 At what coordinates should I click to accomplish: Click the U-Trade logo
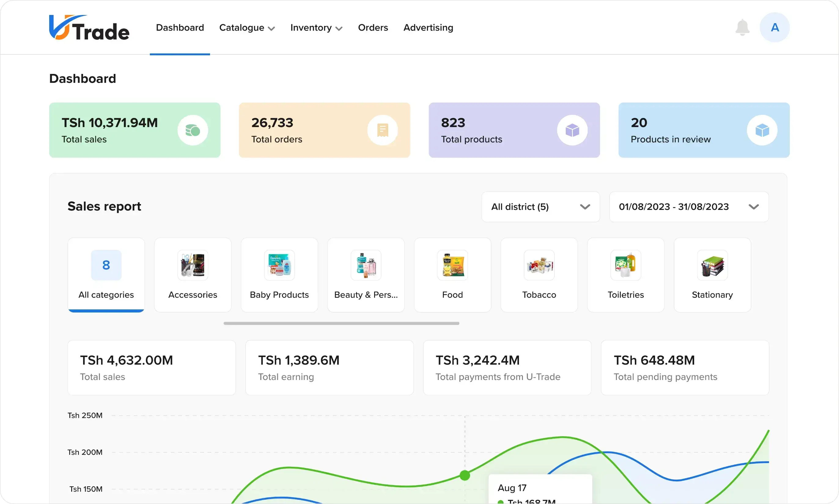(x=89, y=27)
